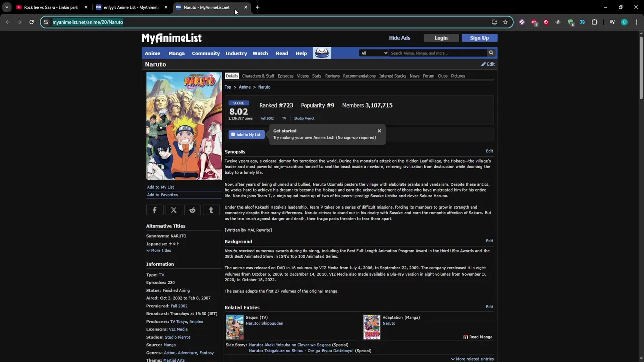Open the Pictures tab

pyautogui.click(x=458, y=76)
